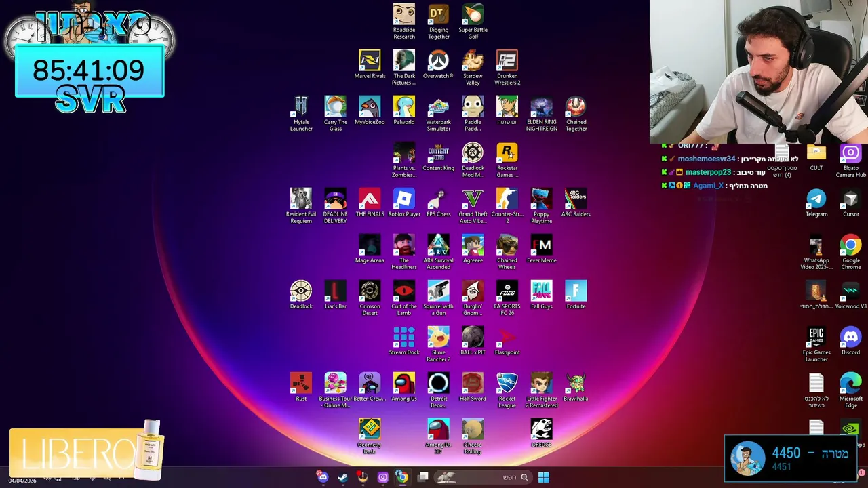Launch Fortnite from the desktop
This screenshot has width=868, height=488.
(576, 295)
